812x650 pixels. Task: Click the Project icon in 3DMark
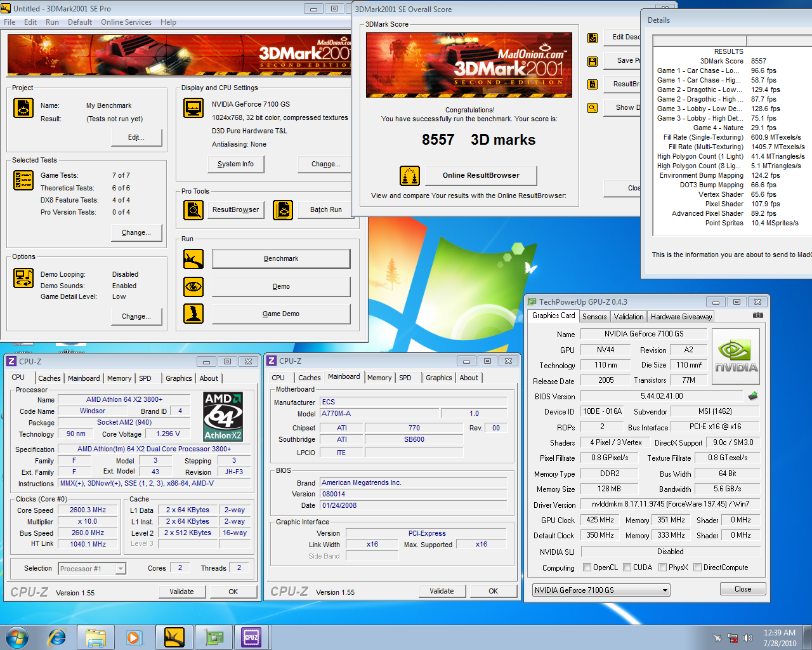tap(23, 108)
